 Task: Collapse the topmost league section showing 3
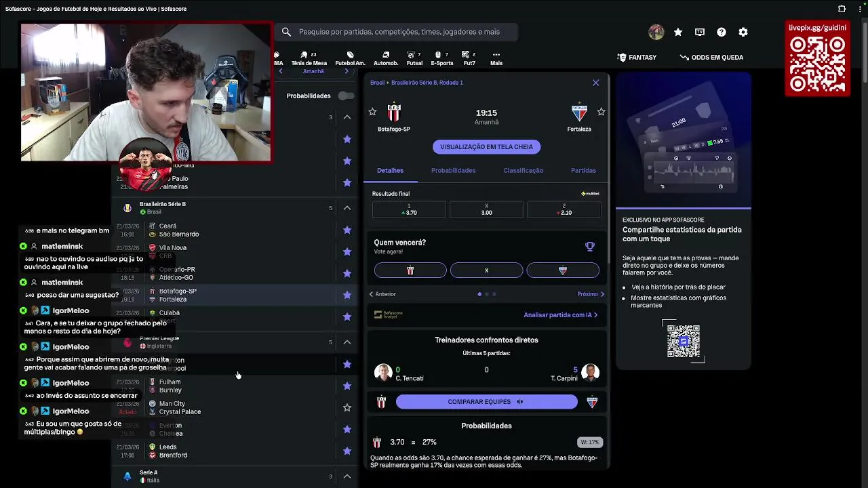coord(347,117)
